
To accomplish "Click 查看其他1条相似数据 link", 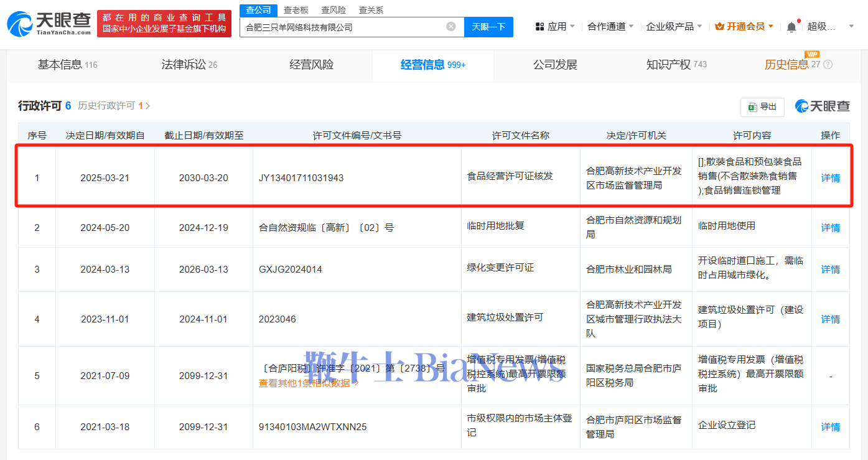I will pos(309,383).
